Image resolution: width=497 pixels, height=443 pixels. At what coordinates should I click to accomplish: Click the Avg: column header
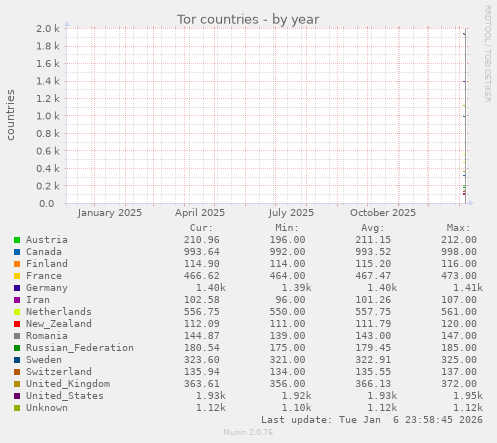tap(373, 228)
